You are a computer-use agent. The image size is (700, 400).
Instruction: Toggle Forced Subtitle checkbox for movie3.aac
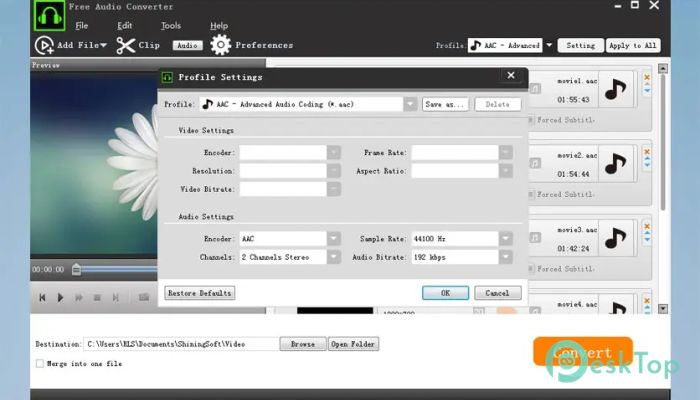coord(531,269)
